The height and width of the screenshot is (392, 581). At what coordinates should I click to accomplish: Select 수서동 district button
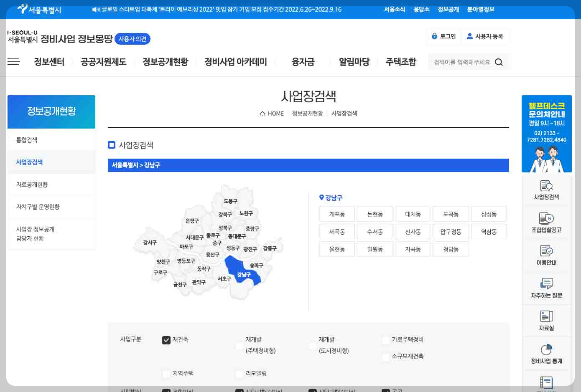point(375,232)
